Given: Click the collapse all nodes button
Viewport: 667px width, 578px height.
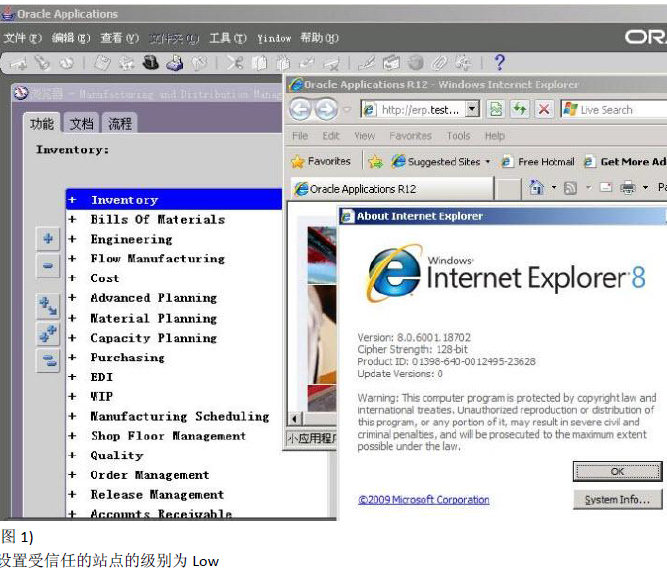Looking at the screenshot, I should [48, 361].
